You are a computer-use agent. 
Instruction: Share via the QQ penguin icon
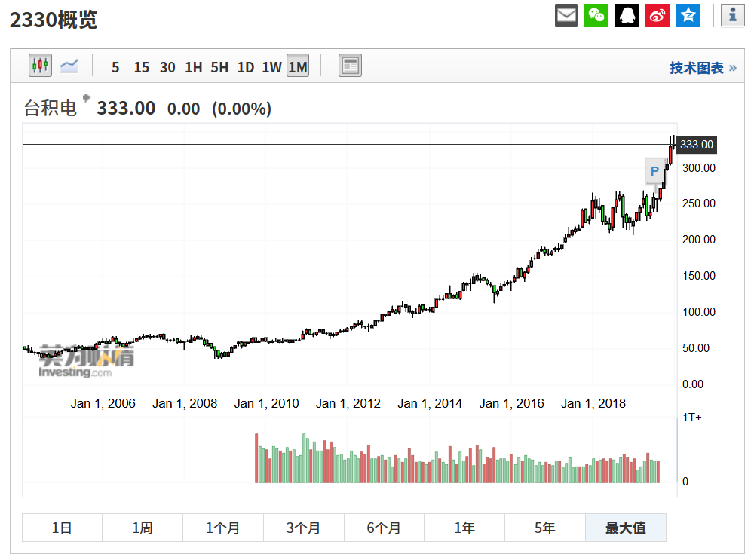point(627,15)
